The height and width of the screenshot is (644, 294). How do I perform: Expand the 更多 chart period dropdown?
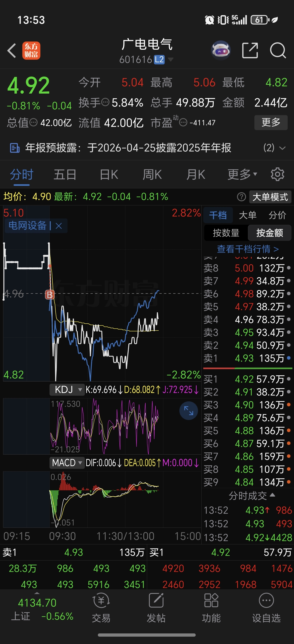click(x=242, y=174)
